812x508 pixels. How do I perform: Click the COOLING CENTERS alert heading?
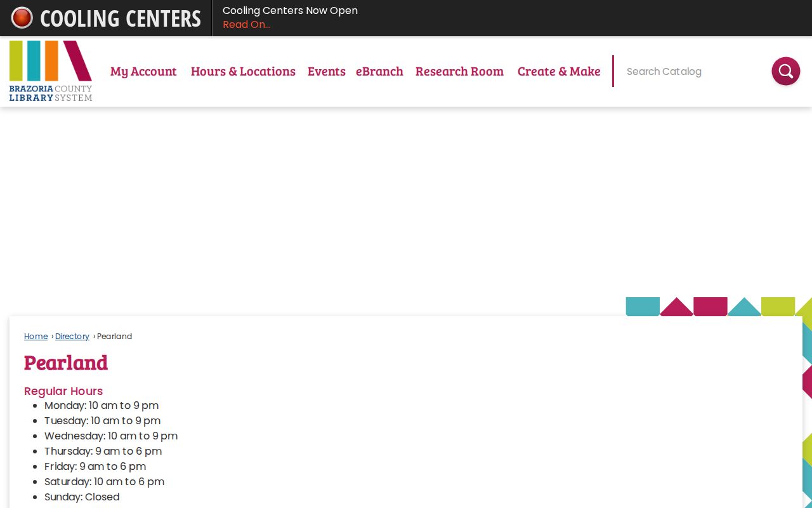121,18
